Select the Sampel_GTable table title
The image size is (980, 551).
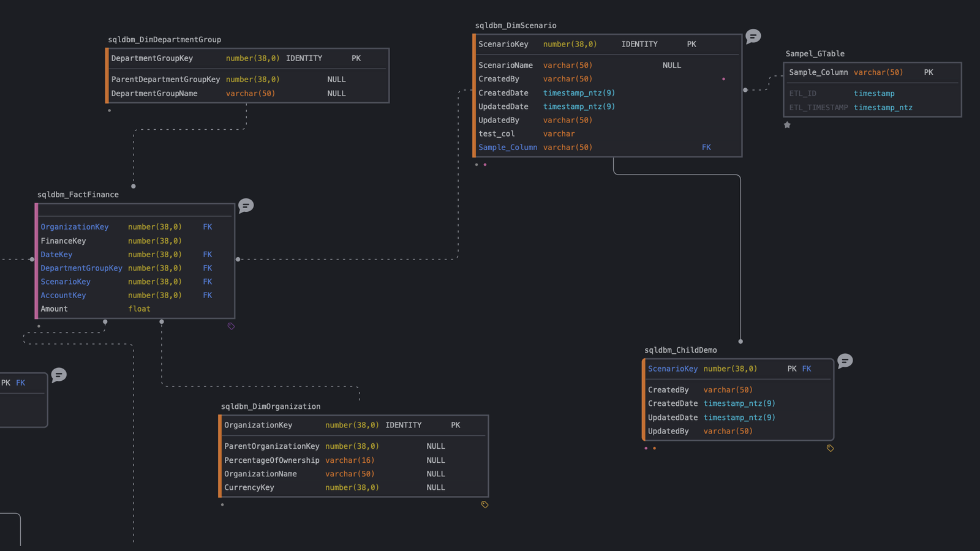point(815,54)
